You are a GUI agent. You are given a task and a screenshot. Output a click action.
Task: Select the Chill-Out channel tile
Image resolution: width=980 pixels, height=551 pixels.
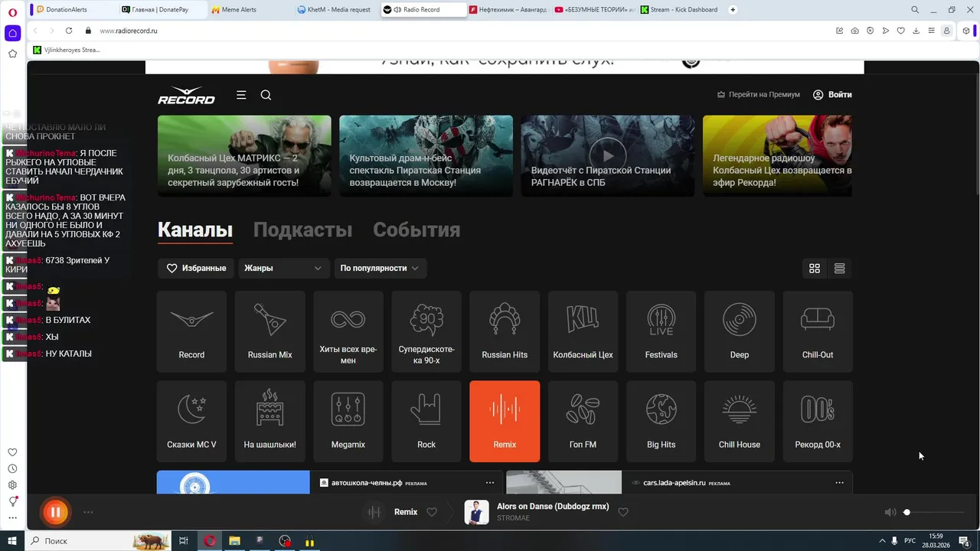[x=818, y=331]
